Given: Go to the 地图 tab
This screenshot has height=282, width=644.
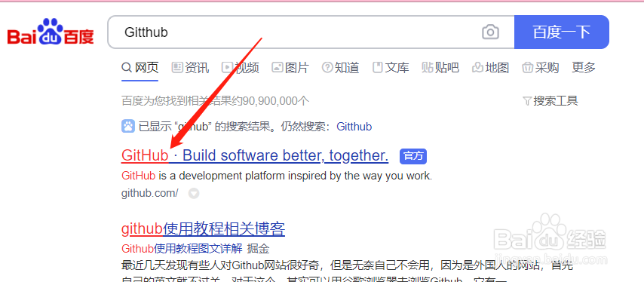Looking at the screenshot, I should pos(490,68).
